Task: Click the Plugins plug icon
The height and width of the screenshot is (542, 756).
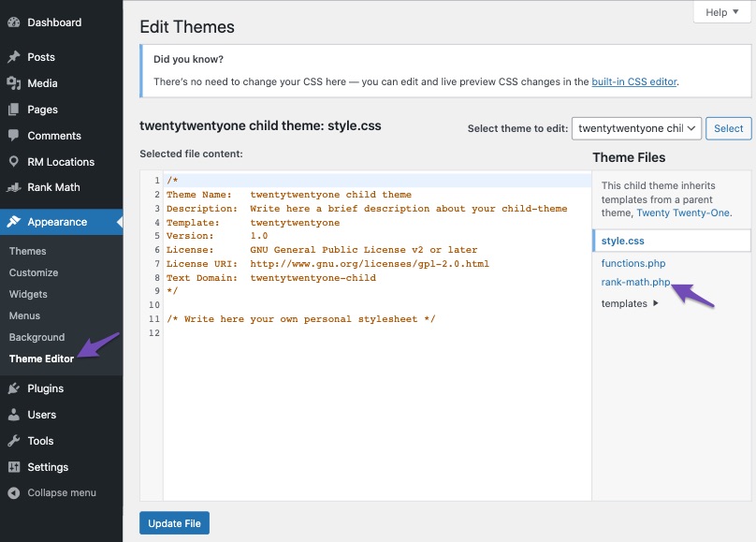Action: (x=14, y=388)
